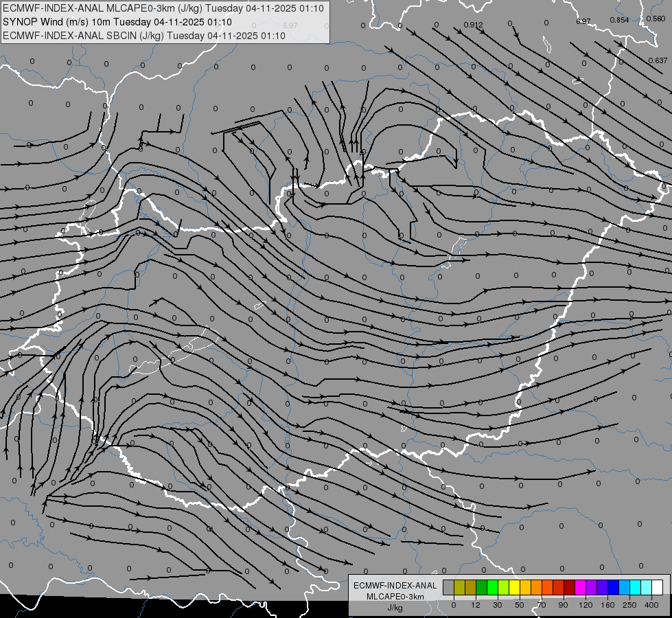Pick the purple legend swatch
672x618 pixels.
pyautogui.click(x=592, y=587)
